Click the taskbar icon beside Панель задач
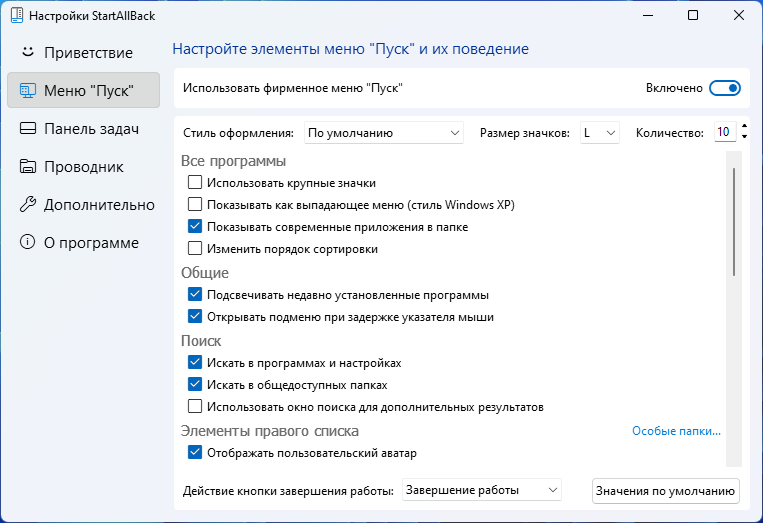The height and width of the screenshot is (523, 763). 28,129
